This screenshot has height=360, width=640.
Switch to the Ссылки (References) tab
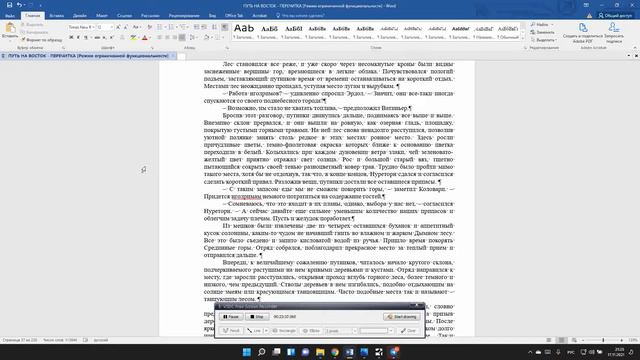tap(124, 16)
